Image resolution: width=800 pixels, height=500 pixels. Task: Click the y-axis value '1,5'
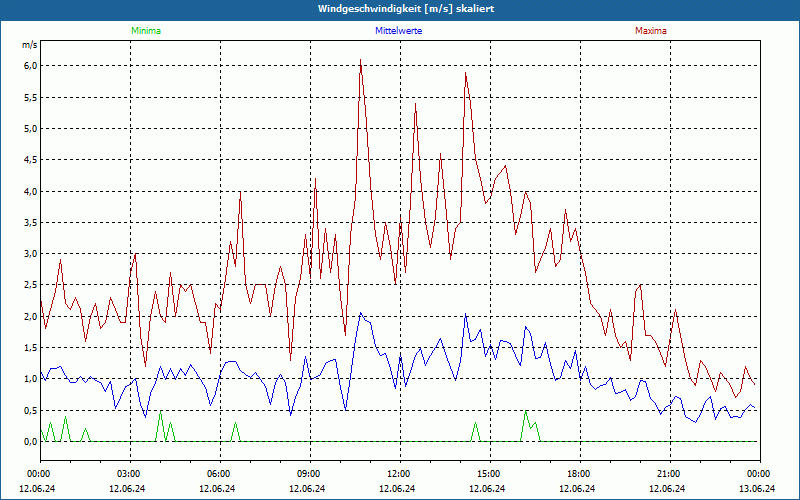coord(31,347)
